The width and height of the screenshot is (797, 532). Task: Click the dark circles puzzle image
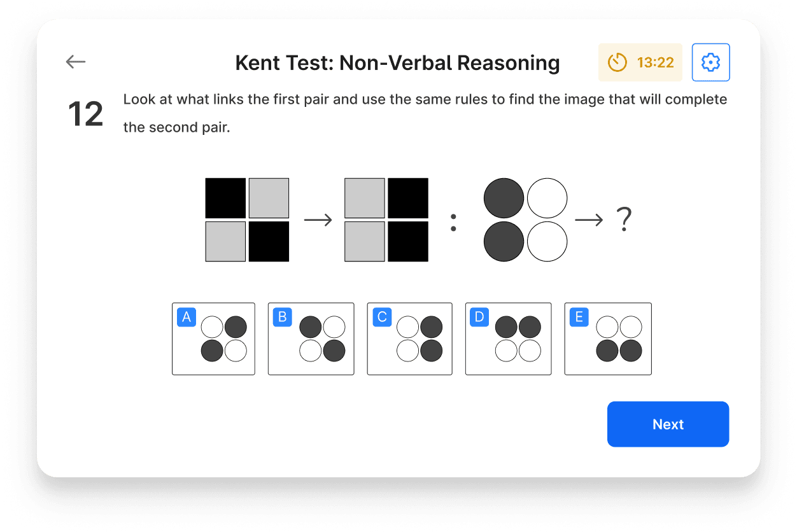[x=525, y=220]
